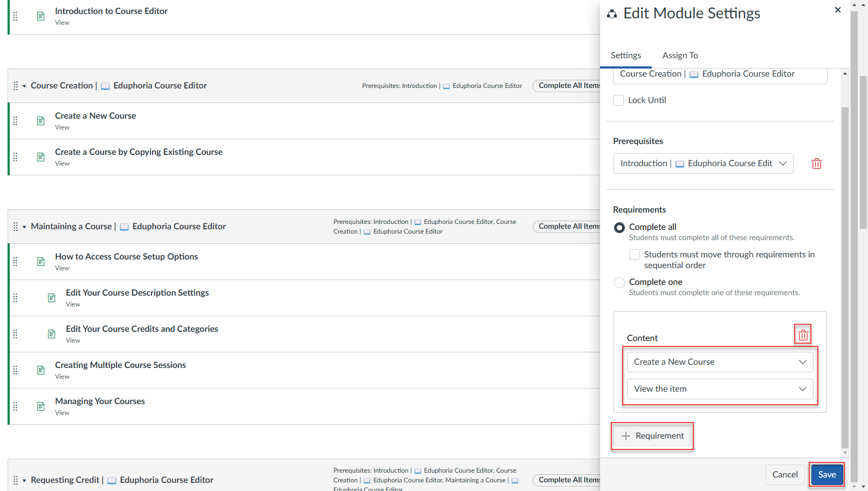Select the Complete one radio button
868x491 pixels.
coord(619,283)
